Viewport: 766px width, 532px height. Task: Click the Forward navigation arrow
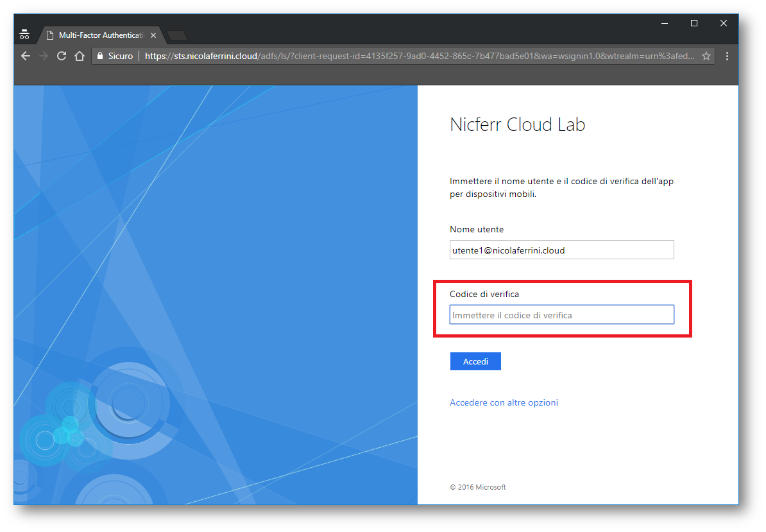(x=44, y=56)
